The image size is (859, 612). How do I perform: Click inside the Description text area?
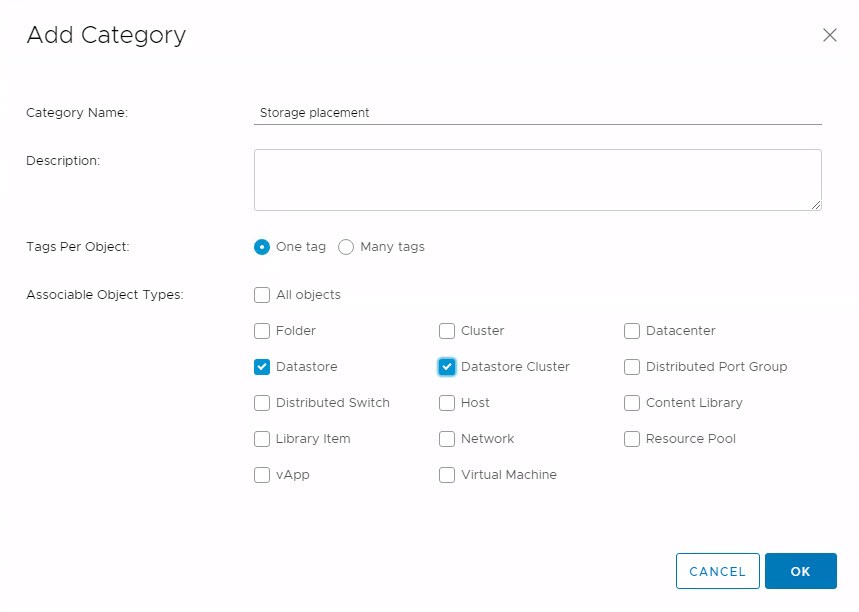[538, 178]
